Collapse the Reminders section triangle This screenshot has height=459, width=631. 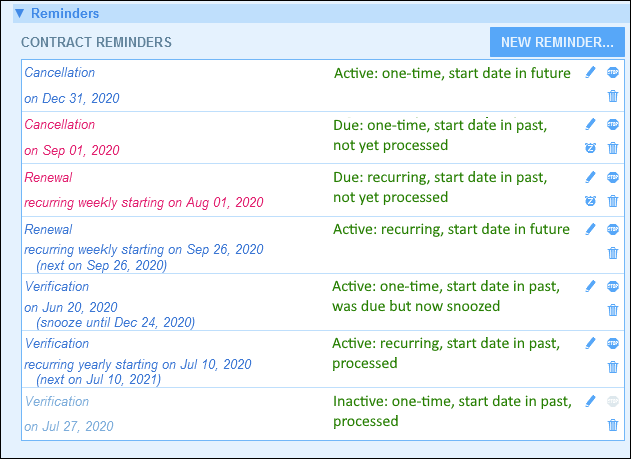point(18,14)
